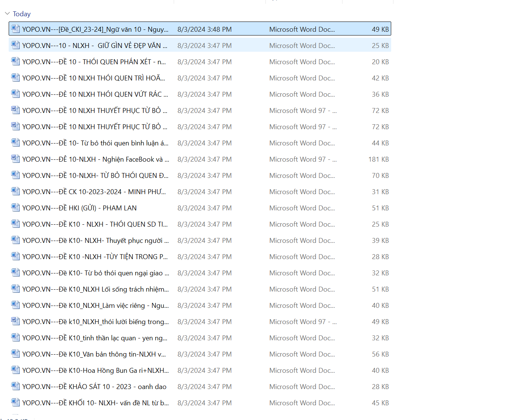Click the 70 KB size cell
This screenshot has height=420, width=509.
380,176
